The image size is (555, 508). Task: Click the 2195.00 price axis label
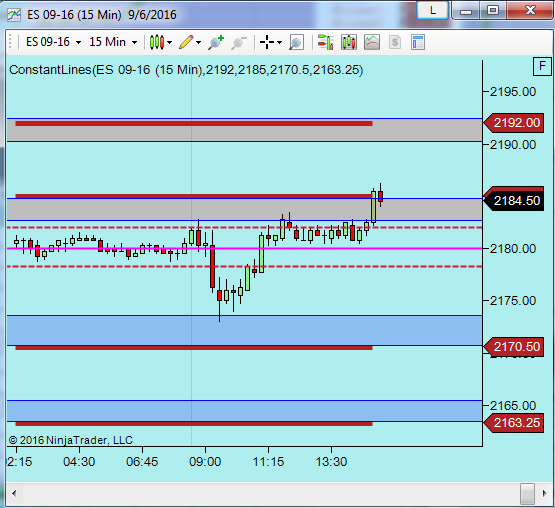click(513, 92)
